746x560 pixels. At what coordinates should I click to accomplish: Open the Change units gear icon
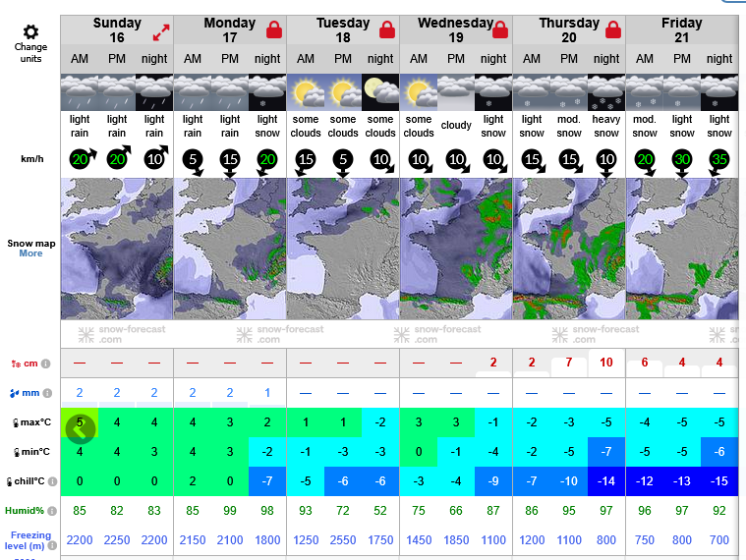(x=30, y=31)
